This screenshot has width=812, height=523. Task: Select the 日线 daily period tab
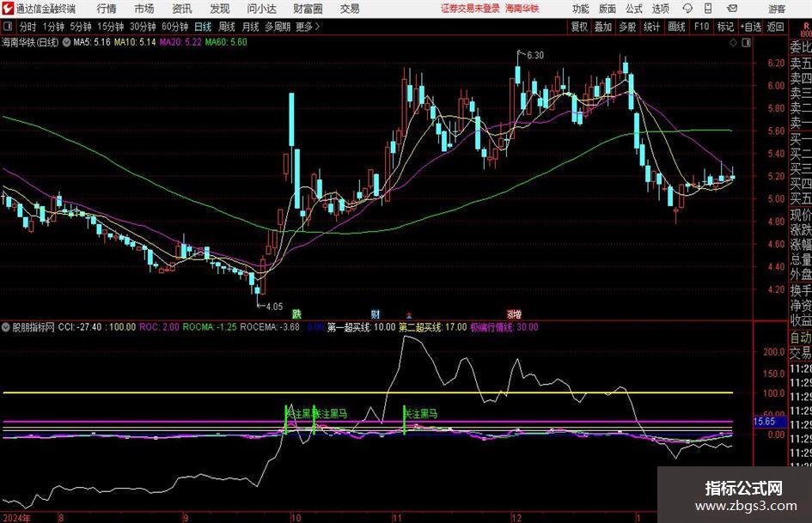203,27
